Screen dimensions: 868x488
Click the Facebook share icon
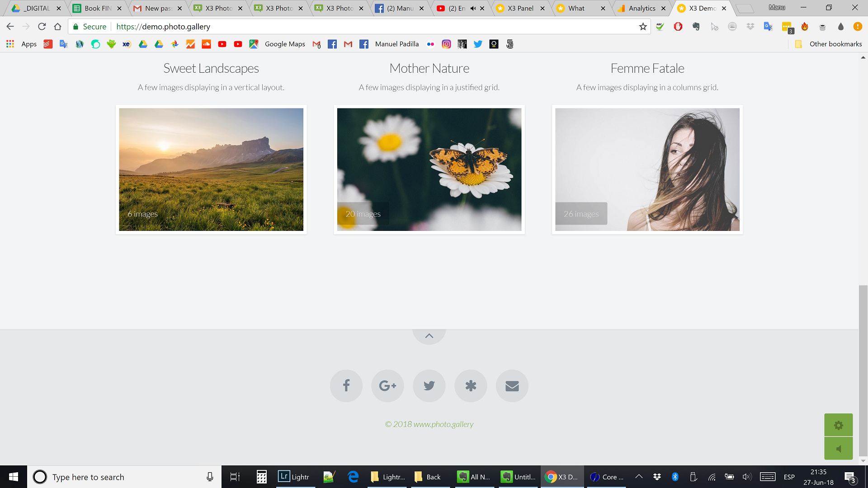pos(346,385)
